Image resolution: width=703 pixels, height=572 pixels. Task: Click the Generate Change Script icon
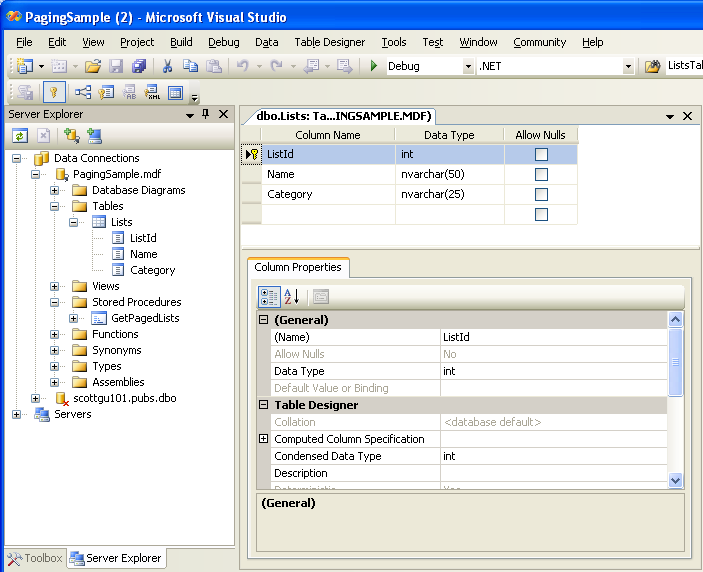click(25, 92)
